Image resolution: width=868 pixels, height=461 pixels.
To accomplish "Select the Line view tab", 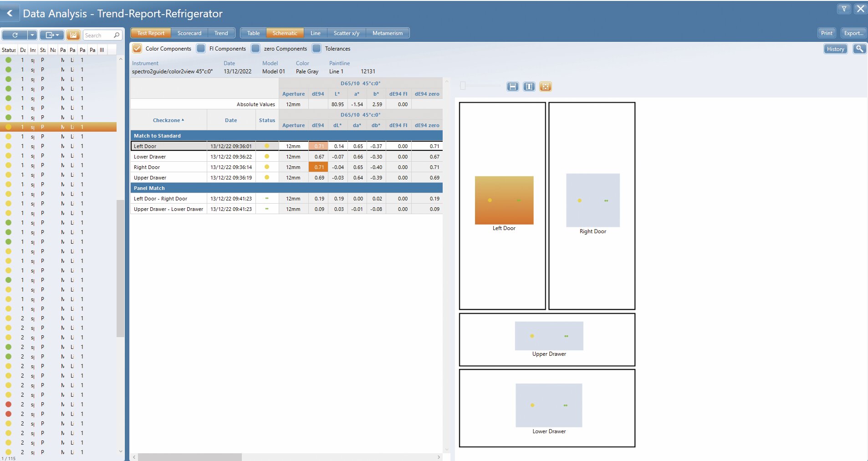I will 316,33.
